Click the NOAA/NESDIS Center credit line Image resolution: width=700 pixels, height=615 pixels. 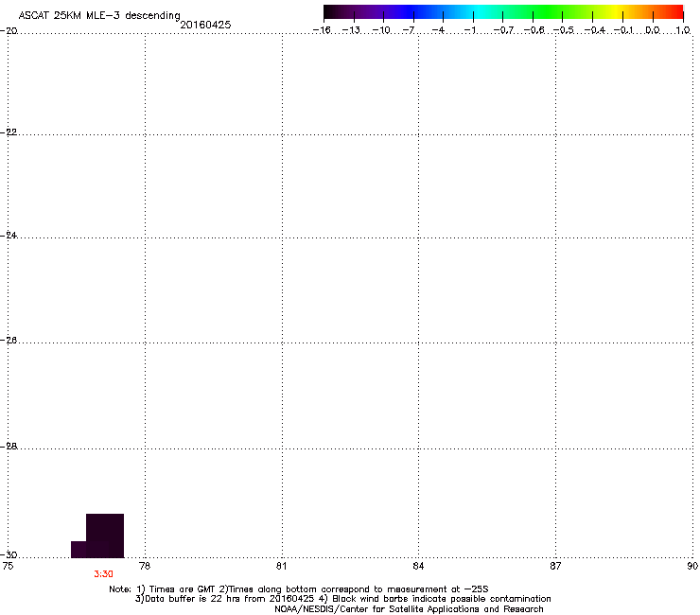(x=409, y=609)
